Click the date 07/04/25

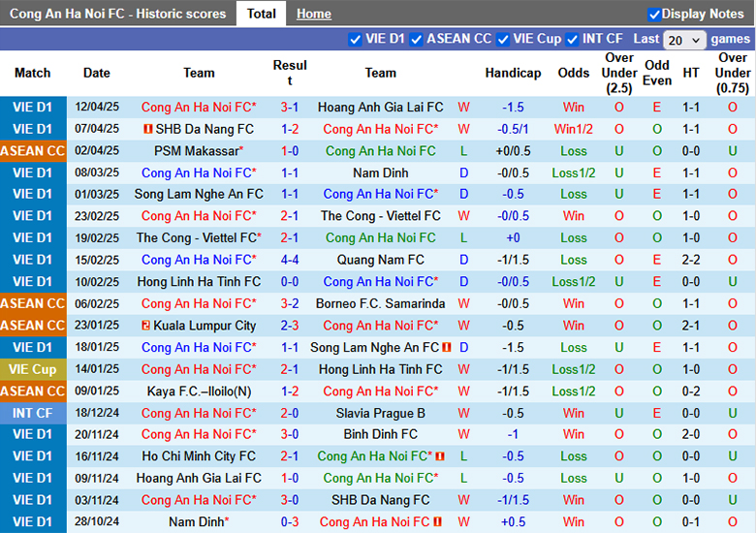(97, 129)
